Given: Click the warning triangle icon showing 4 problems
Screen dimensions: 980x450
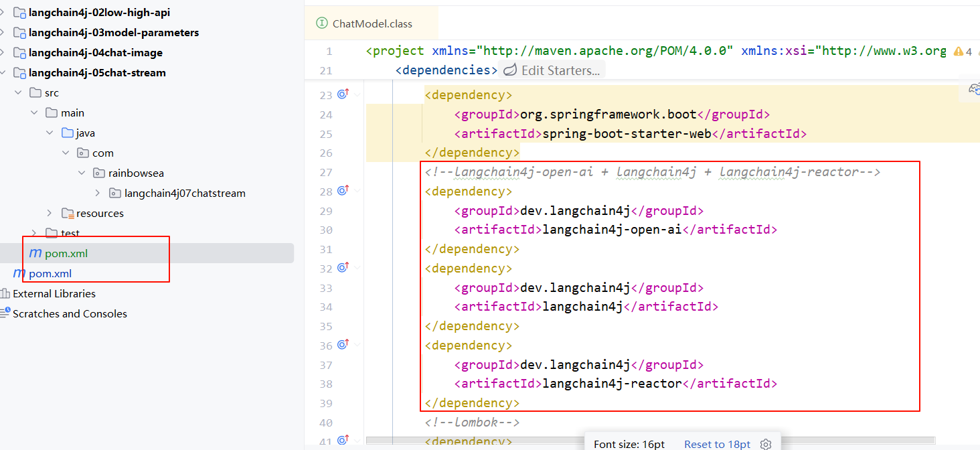Looking at the screenshot, I should pos(959,52).
